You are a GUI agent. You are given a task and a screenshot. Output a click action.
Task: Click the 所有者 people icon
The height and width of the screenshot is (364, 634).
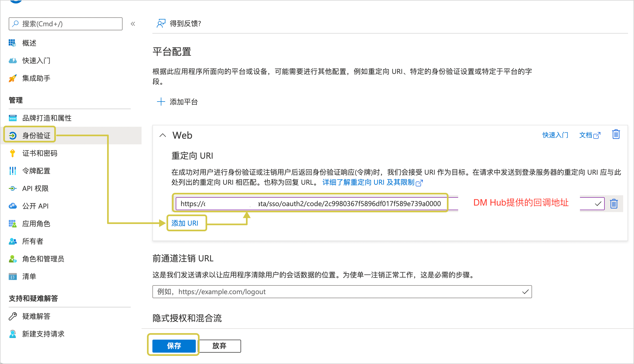(x=12, y=241)
